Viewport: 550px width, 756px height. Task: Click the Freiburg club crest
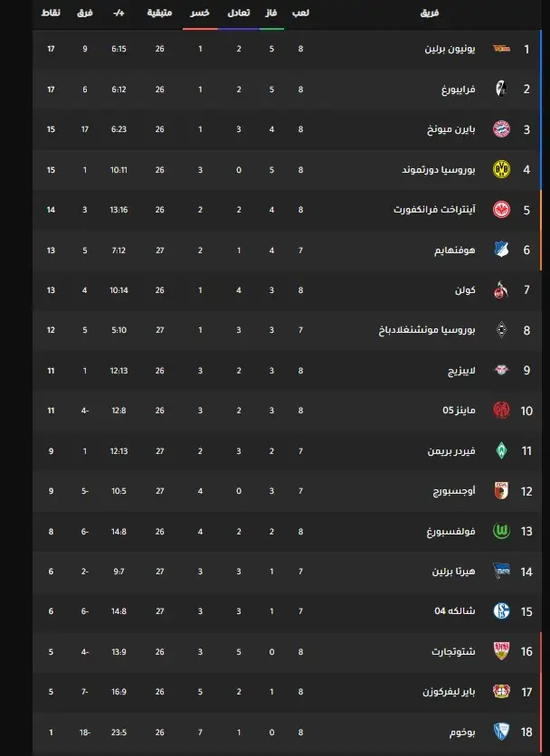pyautogui.click(x=500, y=89)
